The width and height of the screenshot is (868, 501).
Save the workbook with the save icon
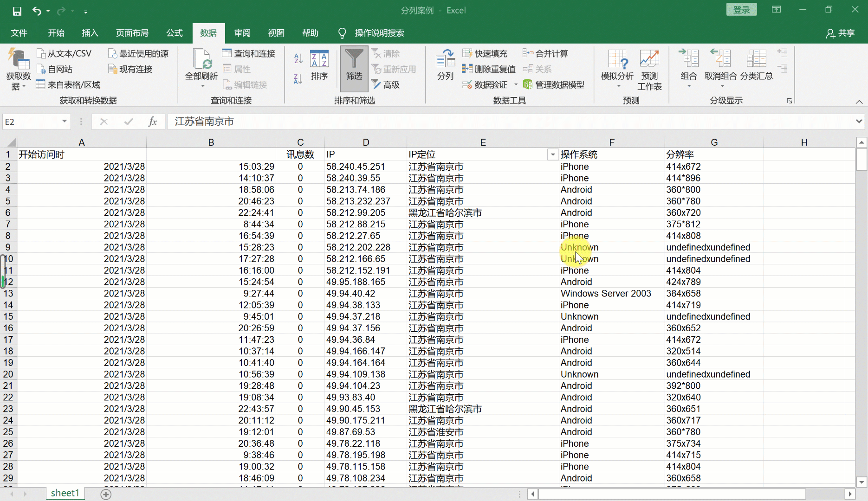[x=17, y=11]
